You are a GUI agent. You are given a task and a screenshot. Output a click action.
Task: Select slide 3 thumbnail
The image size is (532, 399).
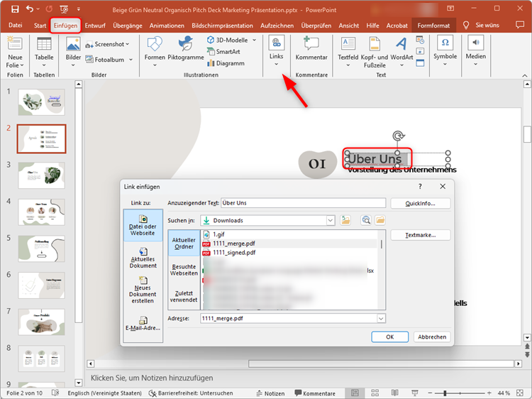41,175
